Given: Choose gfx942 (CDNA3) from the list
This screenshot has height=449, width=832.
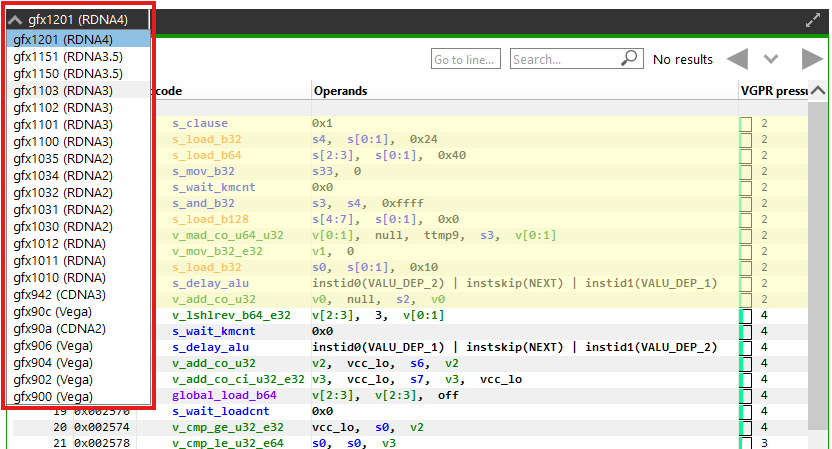Looking at the screenshot, I should click(x=61, y=295).
